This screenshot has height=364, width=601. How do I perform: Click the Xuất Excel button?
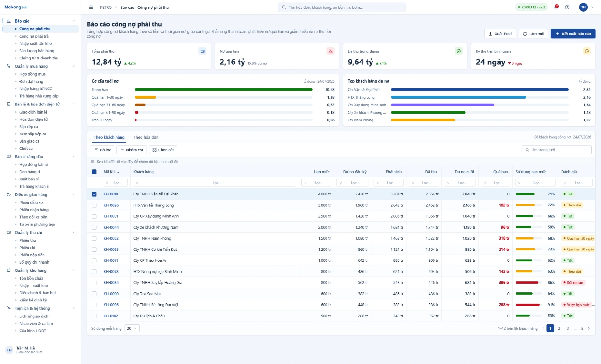[x=500, y=34]
